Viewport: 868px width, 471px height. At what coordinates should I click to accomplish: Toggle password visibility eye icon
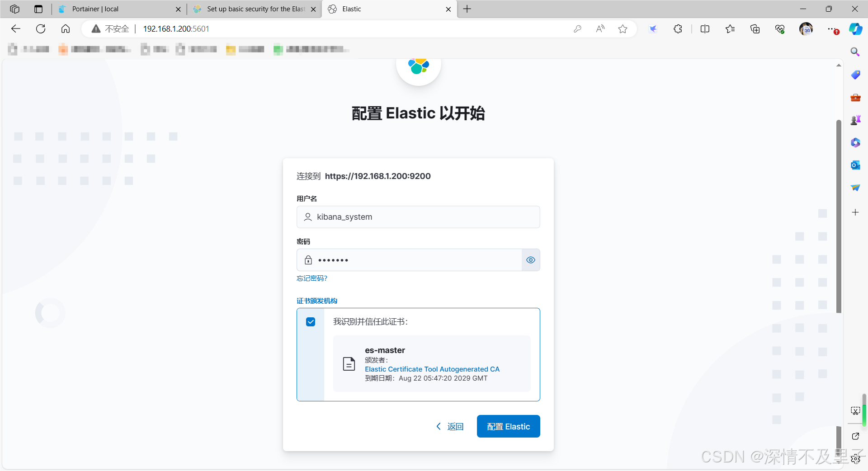pyautogui.click(x=531, y=260)
